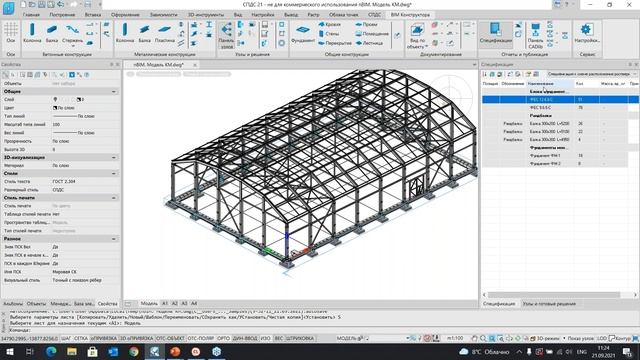Click the m1:100 scale button

tap(455, 338)
